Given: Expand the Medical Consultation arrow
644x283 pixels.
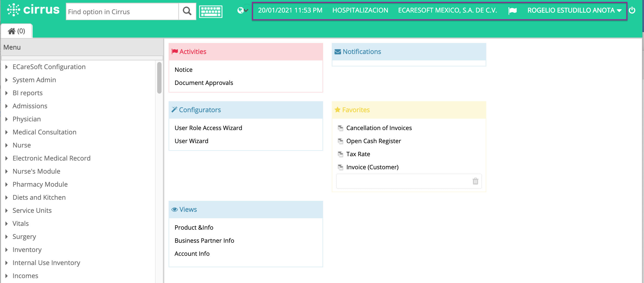Looking at the screenshot, I should pyautogui.click(x=6, y=132).
